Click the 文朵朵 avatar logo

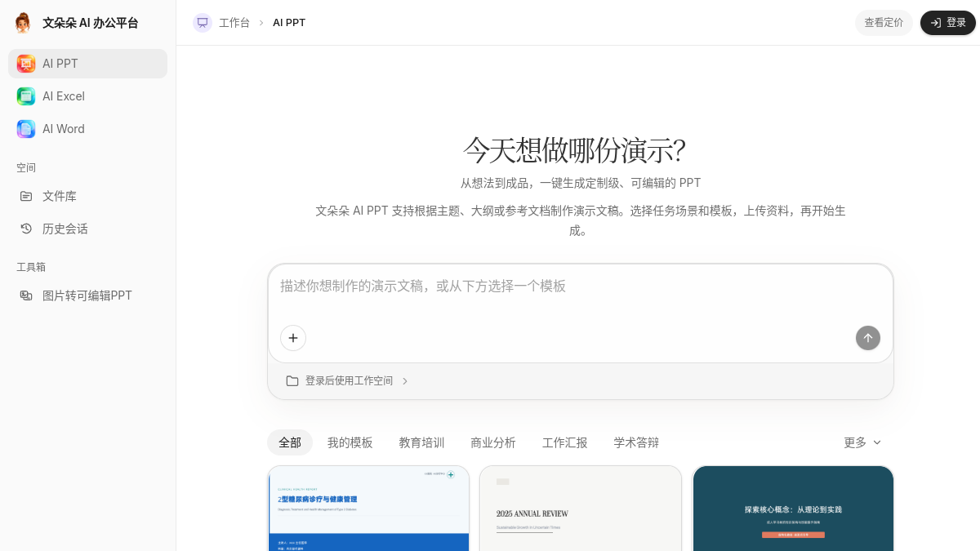coord(23,23)
